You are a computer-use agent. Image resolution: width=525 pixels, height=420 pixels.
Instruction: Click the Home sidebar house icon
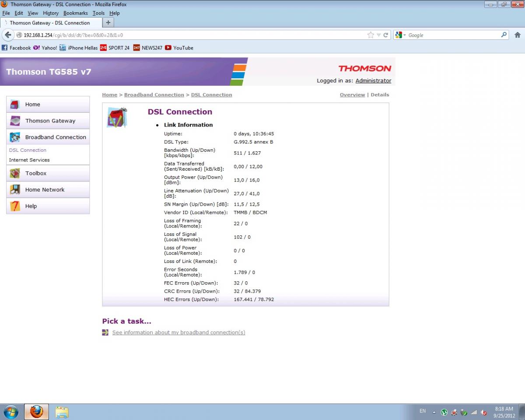pyautogui.click(x=15, y=105)
